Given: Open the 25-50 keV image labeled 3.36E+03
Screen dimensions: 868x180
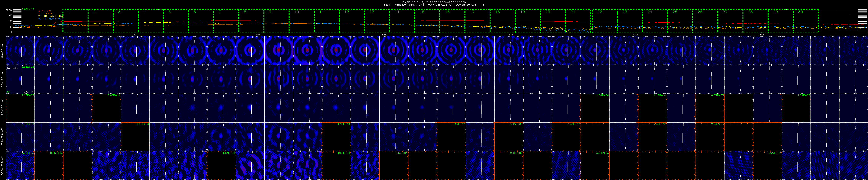Looking at the screenshot, I should coord(20,137).
